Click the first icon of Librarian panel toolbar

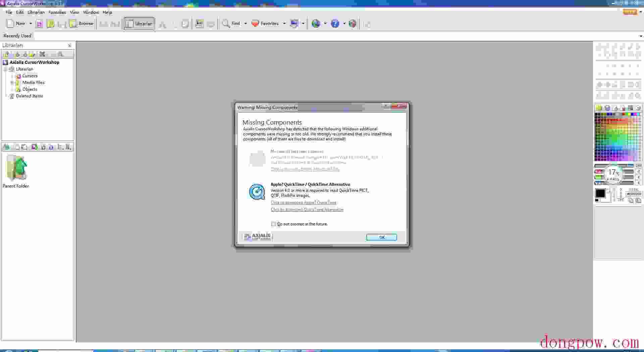tap(6, 54)
